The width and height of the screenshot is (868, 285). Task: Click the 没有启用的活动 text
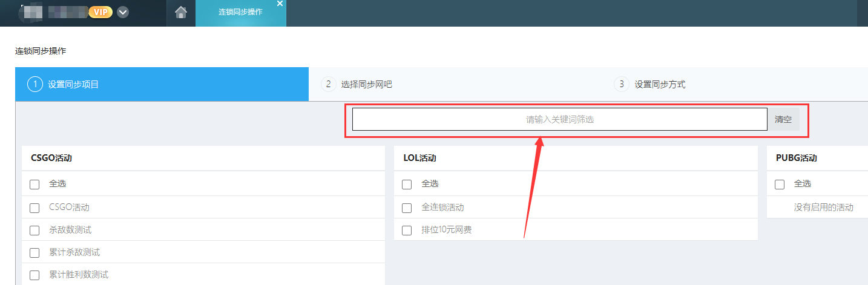click(x=824, y=207)
